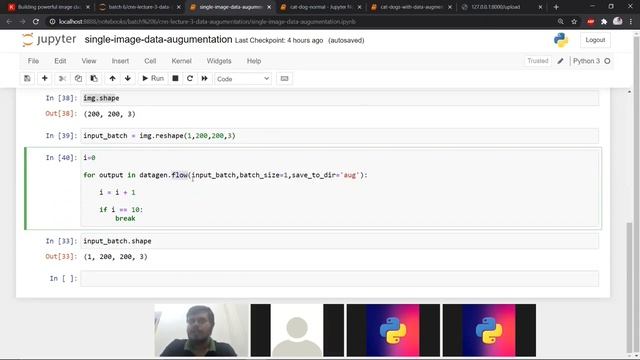The image size is (640, 360).
Task: Restart kernel and run all fast-forward icon
Action: [x=204, y=78]
